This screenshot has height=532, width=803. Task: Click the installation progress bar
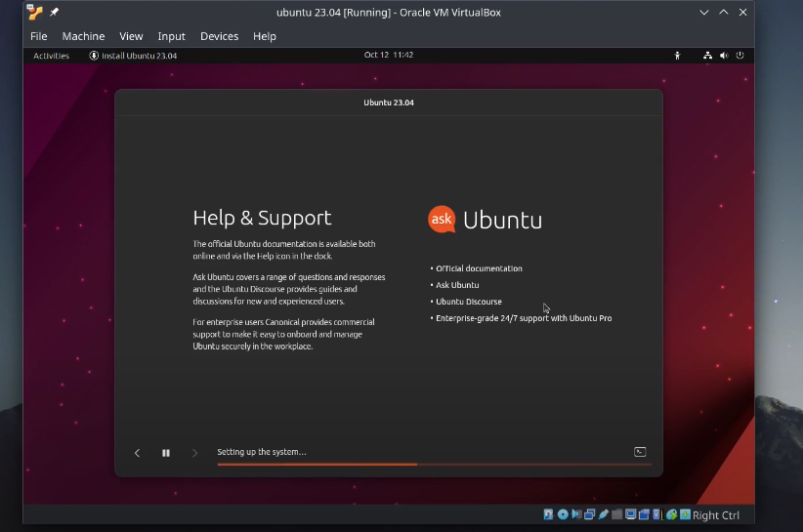pos(434,465)
